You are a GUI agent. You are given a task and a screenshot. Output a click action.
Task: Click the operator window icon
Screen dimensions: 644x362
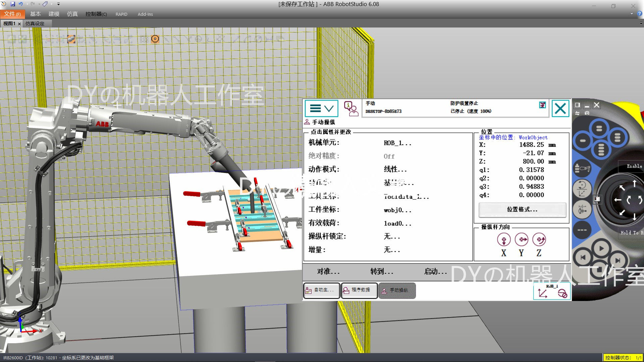tap(351, 109)
